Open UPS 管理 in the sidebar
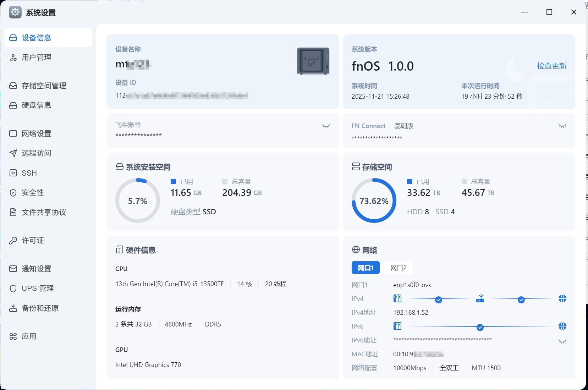 click(x=38, y=289)
